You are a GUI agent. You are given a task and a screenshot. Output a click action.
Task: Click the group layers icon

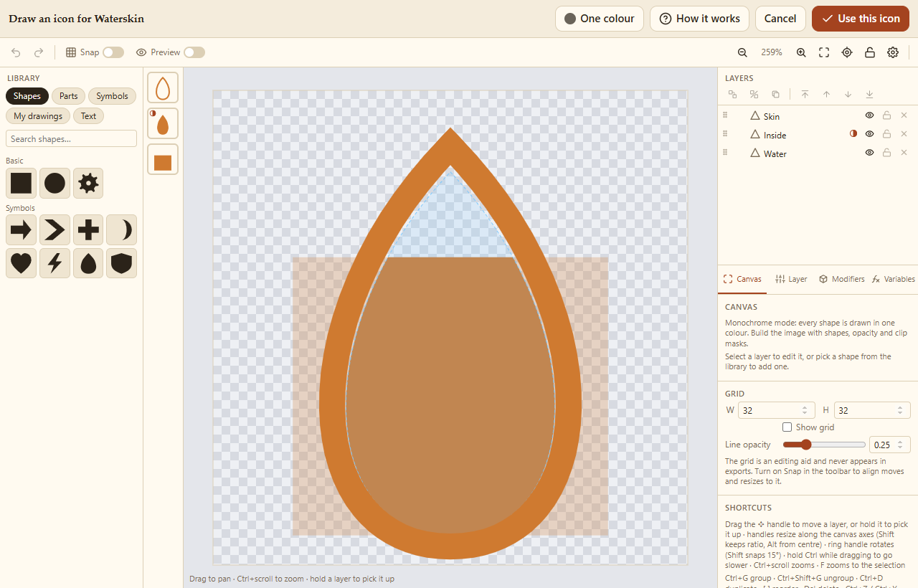point(732,94)
